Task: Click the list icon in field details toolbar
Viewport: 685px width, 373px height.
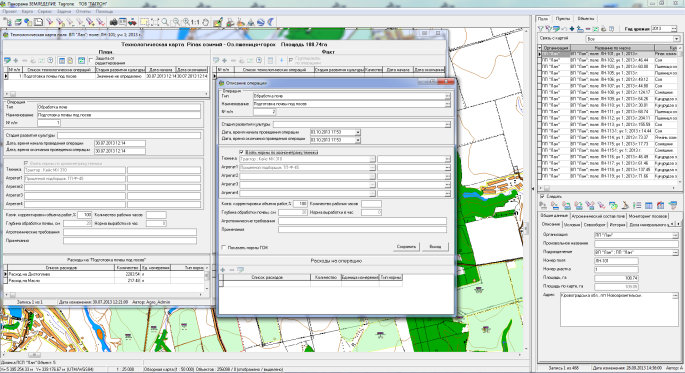Action: click(637, 205)
